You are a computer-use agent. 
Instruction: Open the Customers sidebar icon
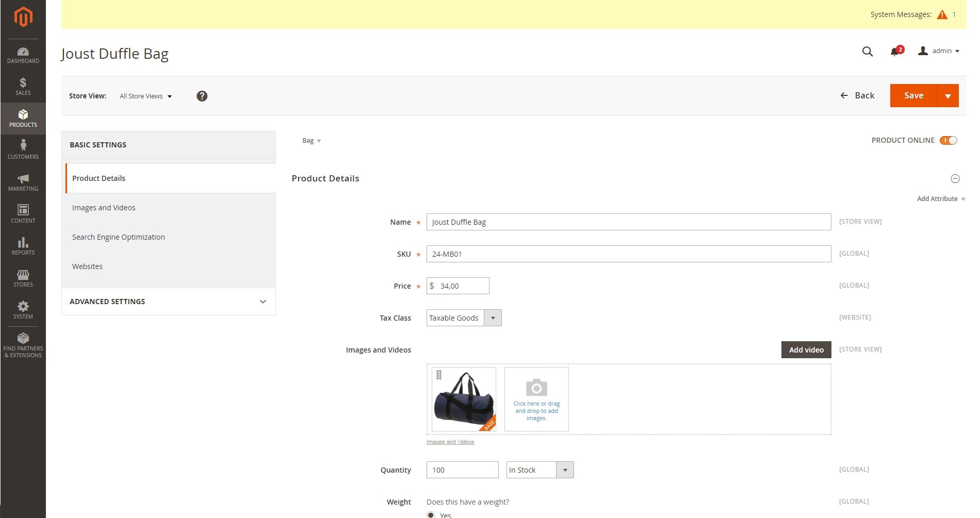click(23, 150)
